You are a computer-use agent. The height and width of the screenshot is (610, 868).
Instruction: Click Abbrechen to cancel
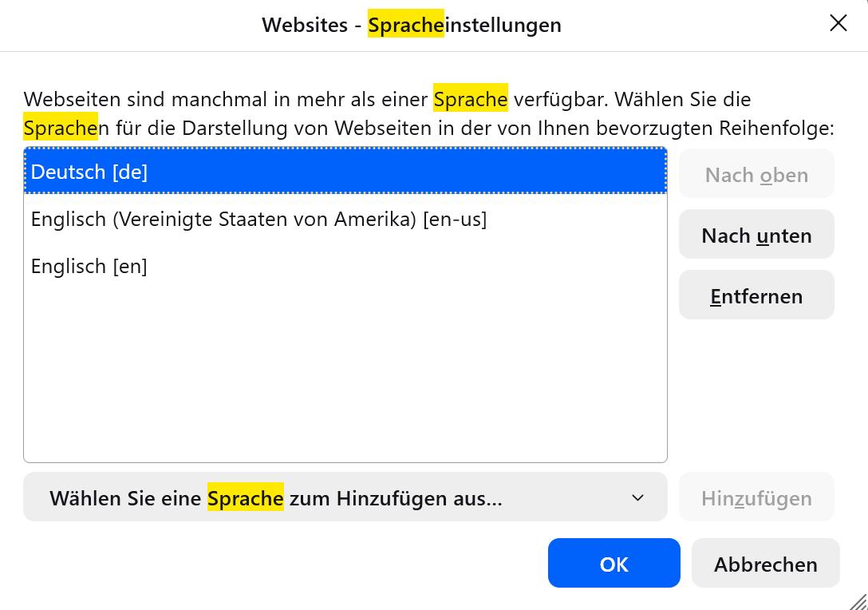(765, 564)
